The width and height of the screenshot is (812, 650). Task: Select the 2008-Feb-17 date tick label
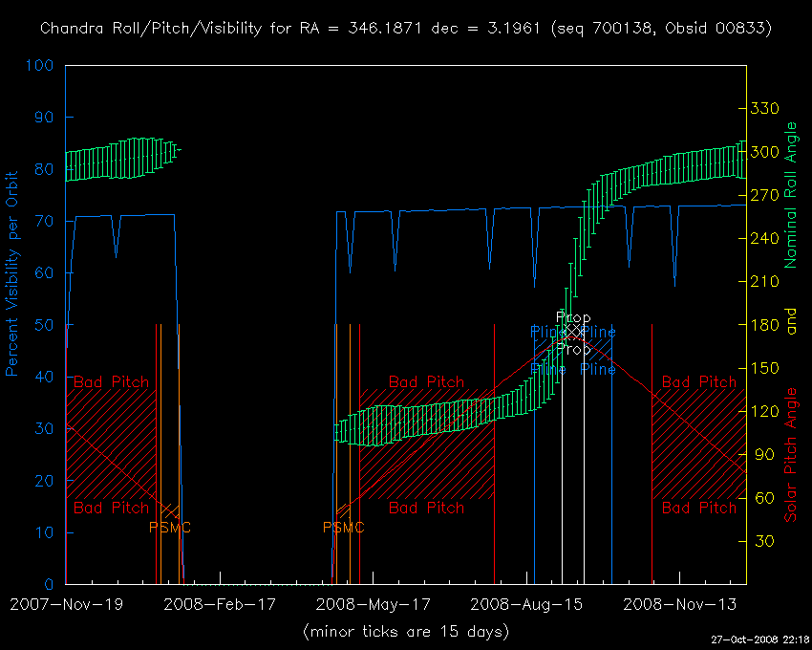click(219, 604)
